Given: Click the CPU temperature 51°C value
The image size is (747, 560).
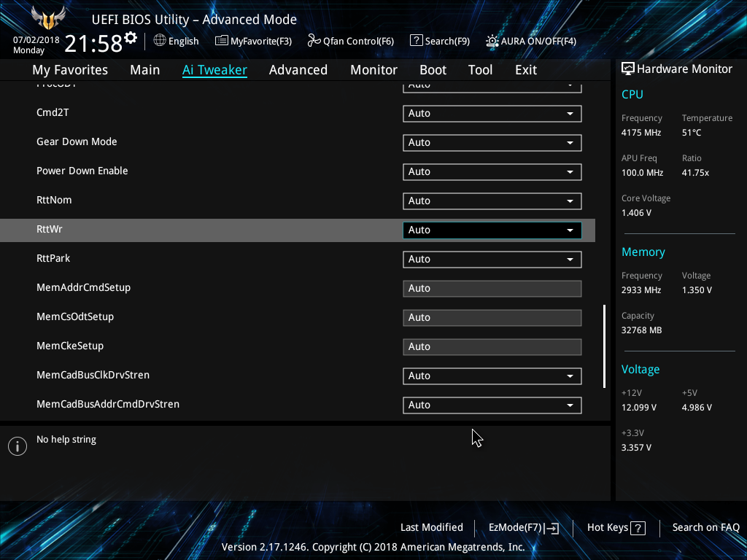Looking at the screenshot, I should pos(692,133).
